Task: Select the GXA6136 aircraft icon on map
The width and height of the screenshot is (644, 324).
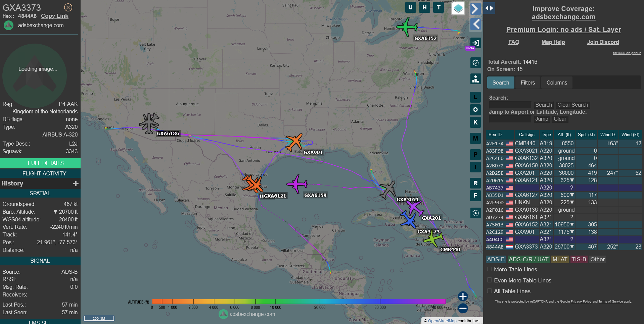Action: (x=149, y=123)
